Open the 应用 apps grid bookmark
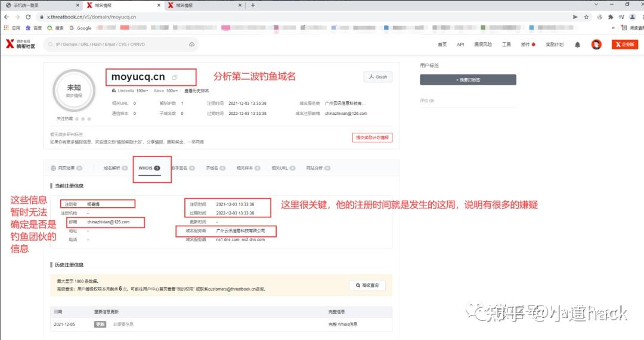 [12, 28]
